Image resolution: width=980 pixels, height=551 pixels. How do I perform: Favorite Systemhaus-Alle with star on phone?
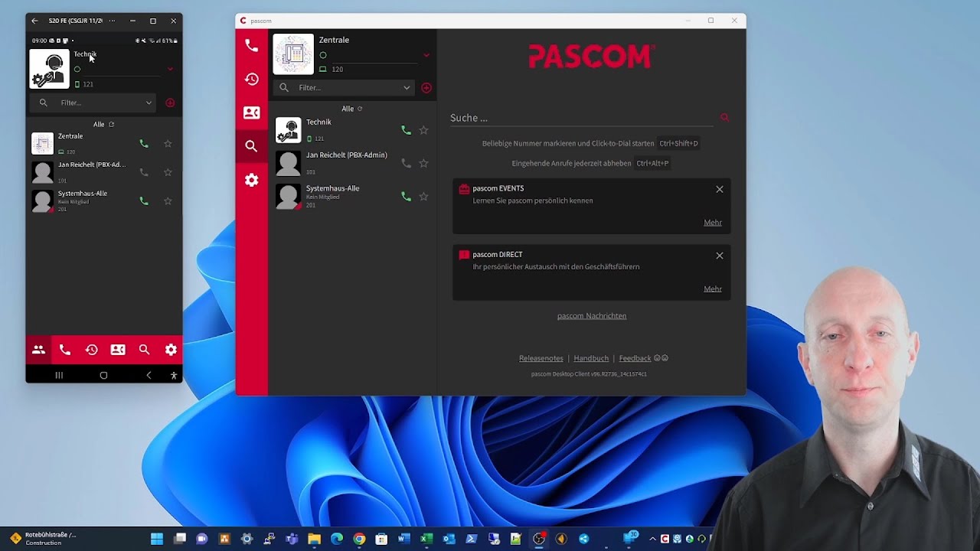coord(168,201)
